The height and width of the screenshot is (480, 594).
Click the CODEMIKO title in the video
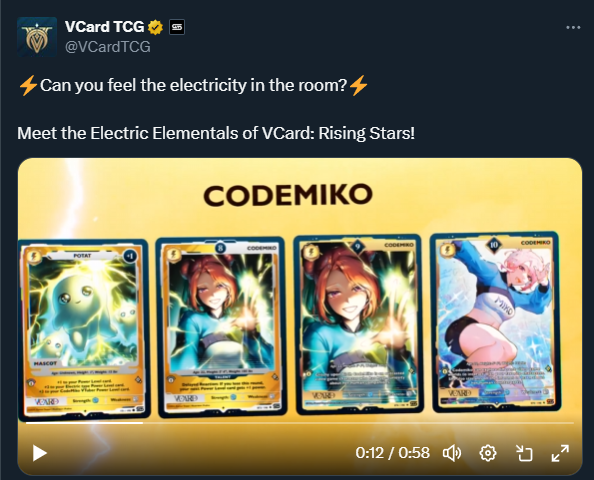tap(288, 195)
